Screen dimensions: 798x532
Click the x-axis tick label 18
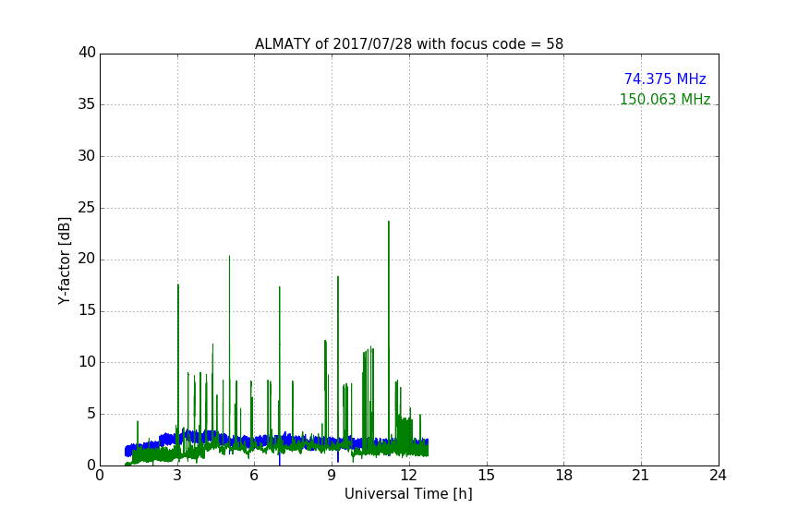564,476
